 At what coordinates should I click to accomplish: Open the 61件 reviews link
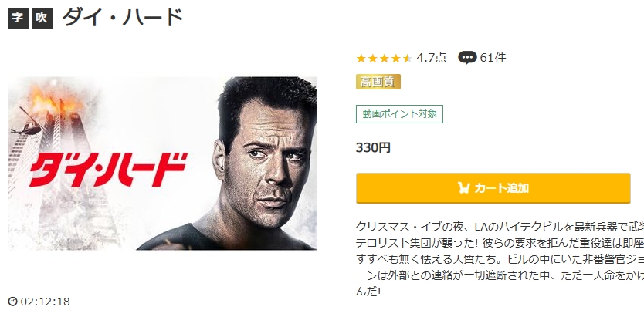point(493,57)
